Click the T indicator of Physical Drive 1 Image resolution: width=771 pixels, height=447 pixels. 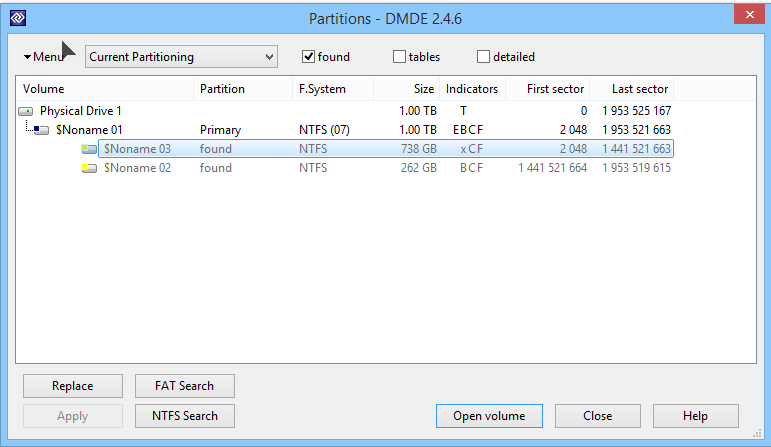(x=463, y=111)
